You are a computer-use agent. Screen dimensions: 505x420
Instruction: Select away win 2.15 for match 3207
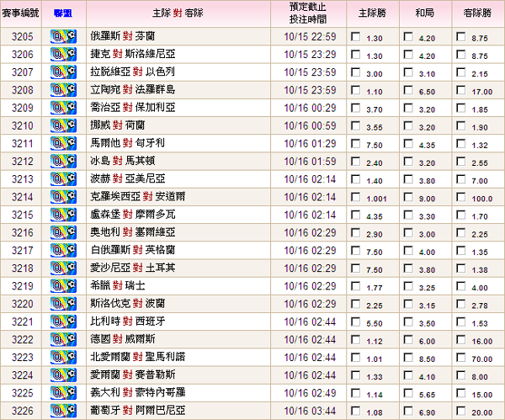pyautogui.click(x=461, y=72)
